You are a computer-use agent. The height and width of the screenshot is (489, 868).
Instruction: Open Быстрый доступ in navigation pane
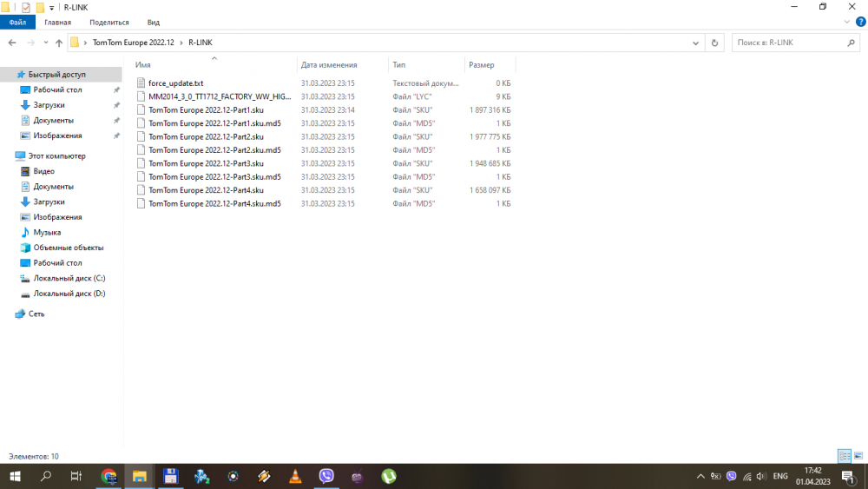(57, 74)
